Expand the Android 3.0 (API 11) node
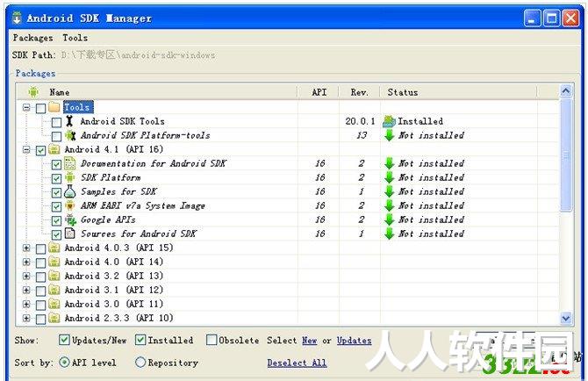The image size is (588, 381). [x=26, y=305]
